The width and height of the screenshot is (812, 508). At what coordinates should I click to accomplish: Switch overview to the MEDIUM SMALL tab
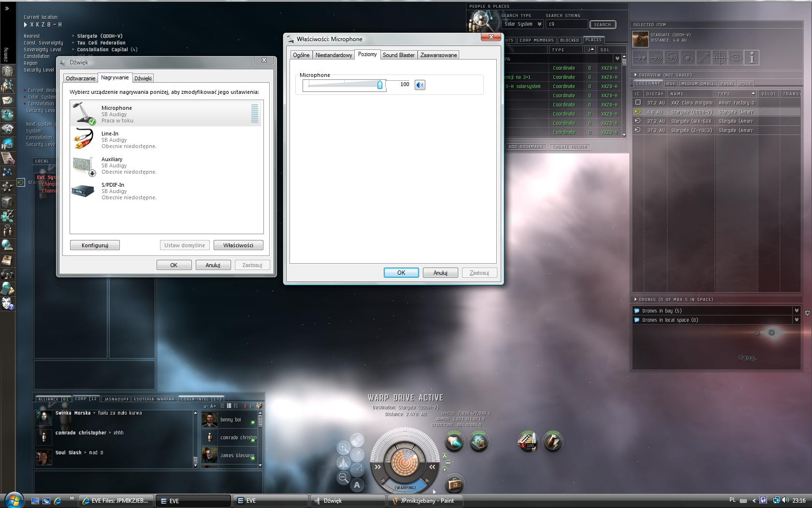click(x=698, y=84)
